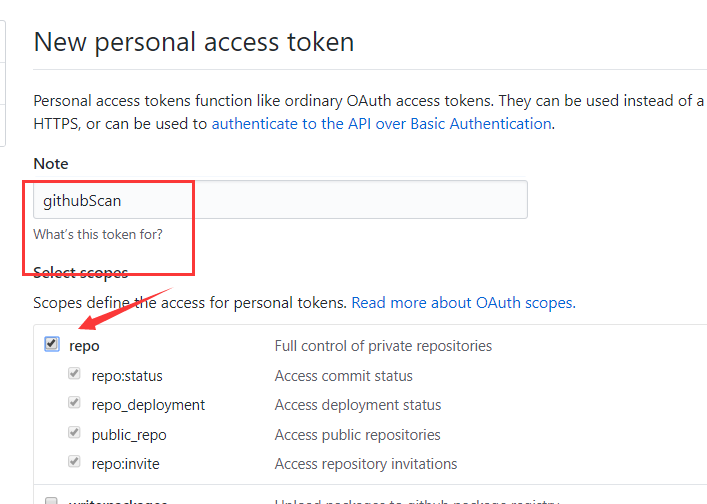Click the repo:invite label text

(126, 464)
